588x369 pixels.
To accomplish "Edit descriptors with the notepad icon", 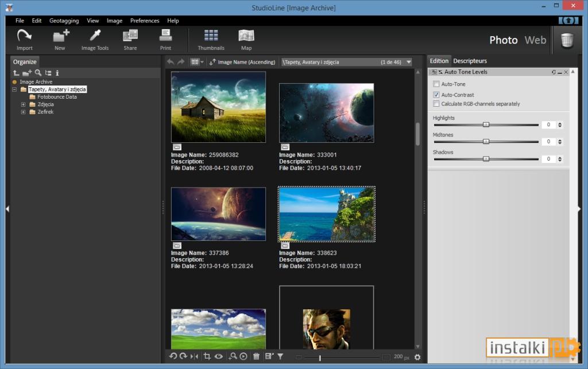I will coord(269,356).
